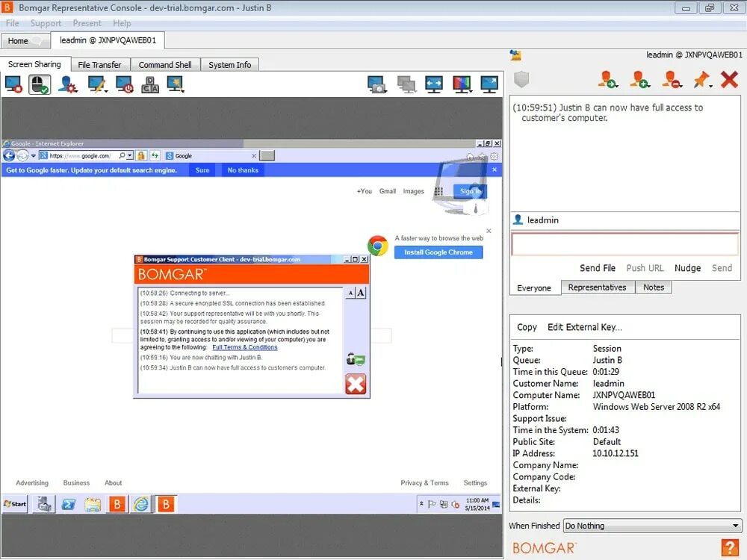Select the Screen Sharing tab
The height and width of the screenshot is (560, 747).
[35, 63]
